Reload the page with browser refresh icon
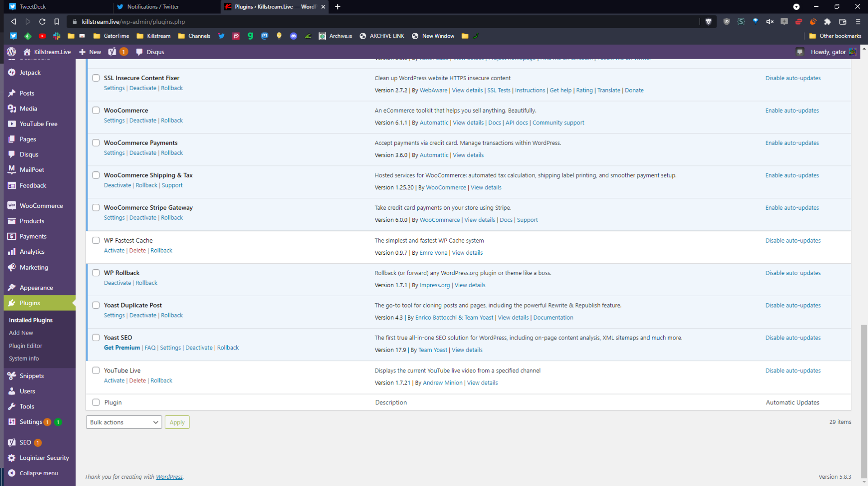Screen dimensions: 868x486 tap(42, 22)
